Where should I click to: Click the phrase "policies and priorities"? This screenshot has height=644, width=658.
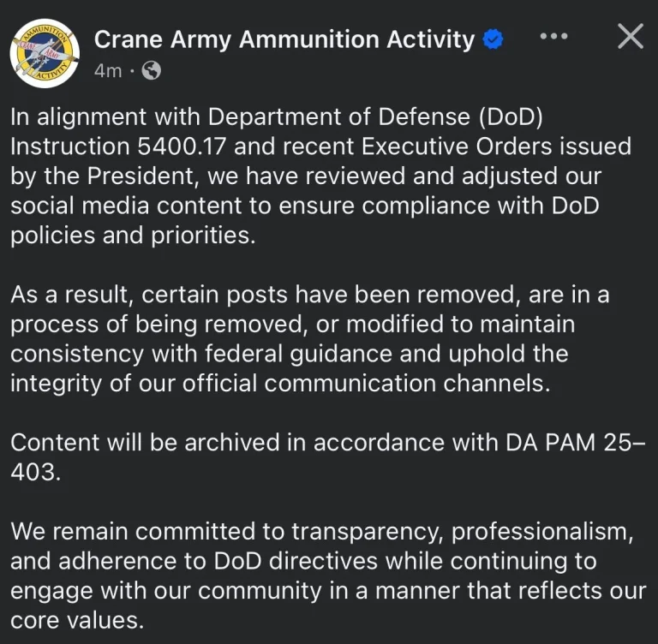click(133, 236)
